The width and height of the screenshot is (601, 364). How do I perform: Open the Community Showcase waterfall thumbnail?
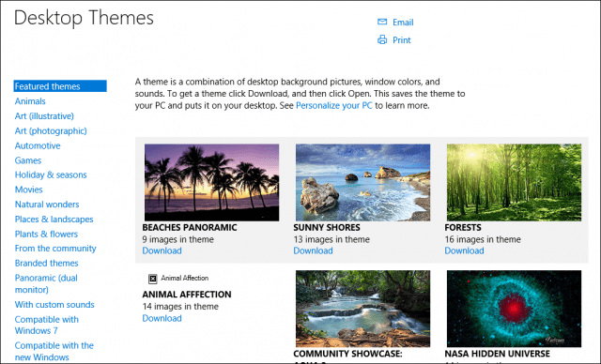point(362,309)
